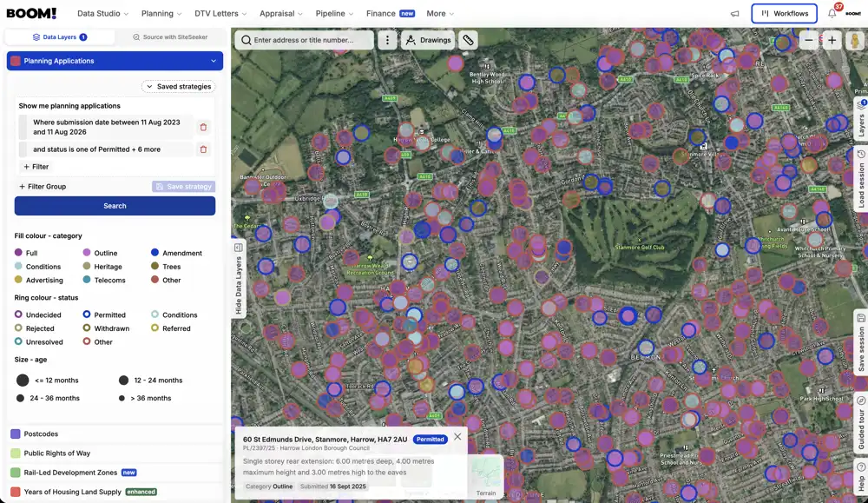Delete the submission date filter
This screenshot has width=868, height=503.
[x=203, y=128]
